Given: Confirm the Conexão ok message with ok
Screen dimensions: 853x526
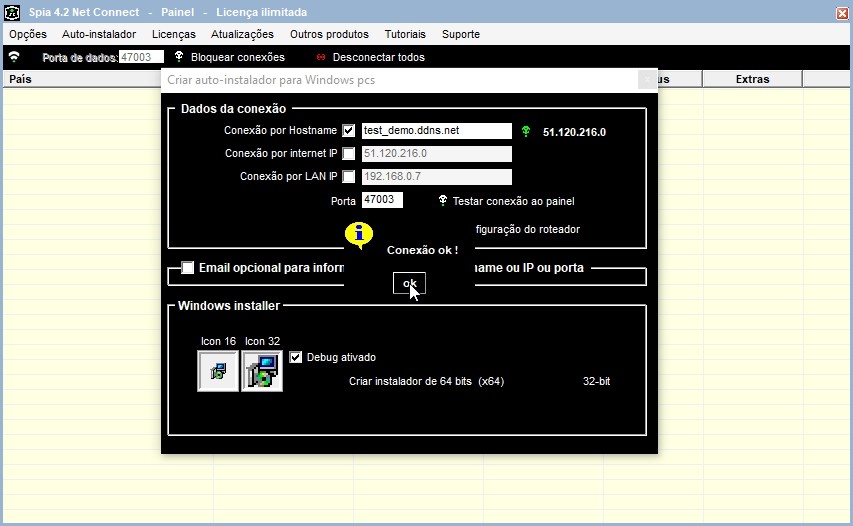Looking at the screenshot, I should coord(409,283).
